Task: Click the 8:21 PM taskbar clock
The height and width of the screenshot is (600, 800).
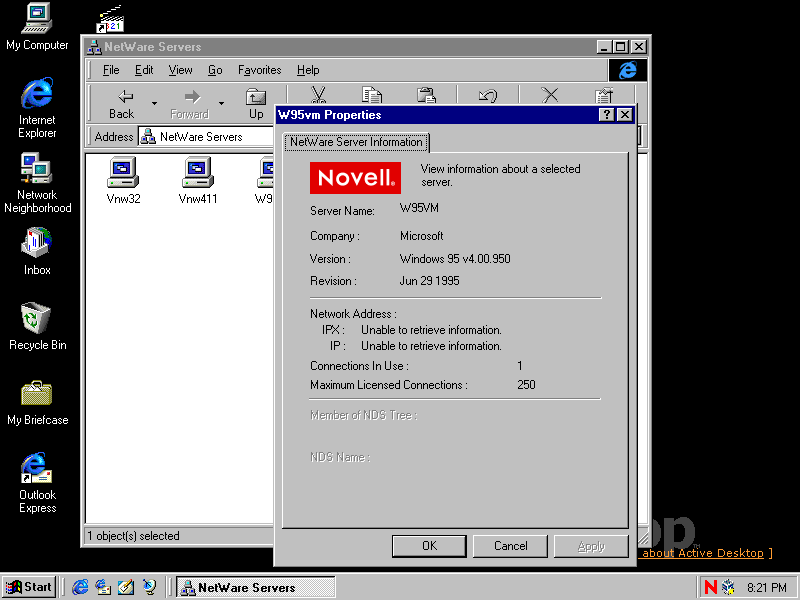Action: (766, 588)
